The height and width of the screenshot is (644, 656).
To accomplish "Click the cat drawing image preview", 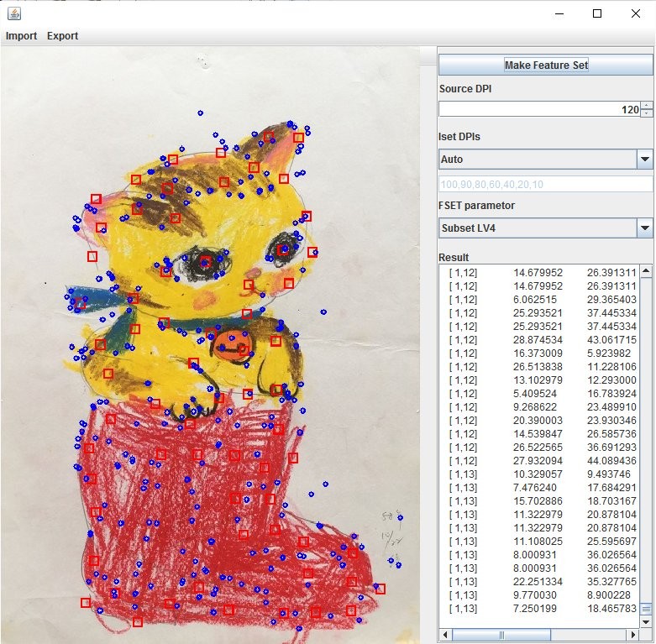I will tap(211, 345).
